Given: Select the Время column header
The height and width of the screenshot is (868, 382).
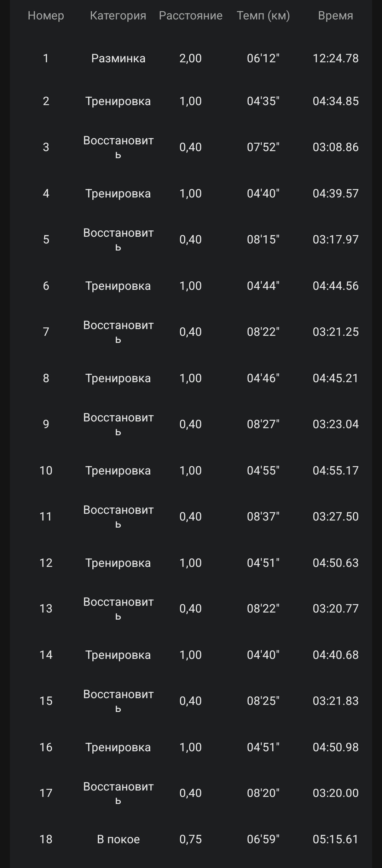Looking at the screenshot, I should (x=336, y=16).
